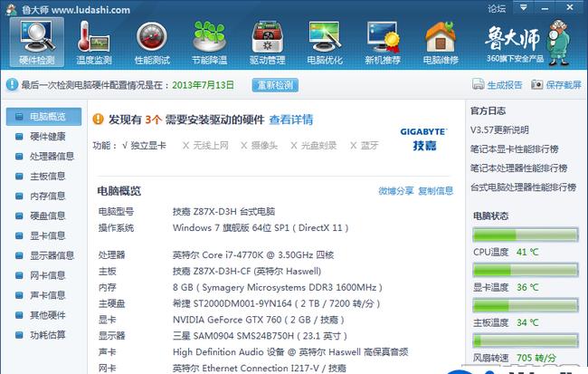Click the 生成报告 report icon
The image size is (588, 374).
click(479, 84)
